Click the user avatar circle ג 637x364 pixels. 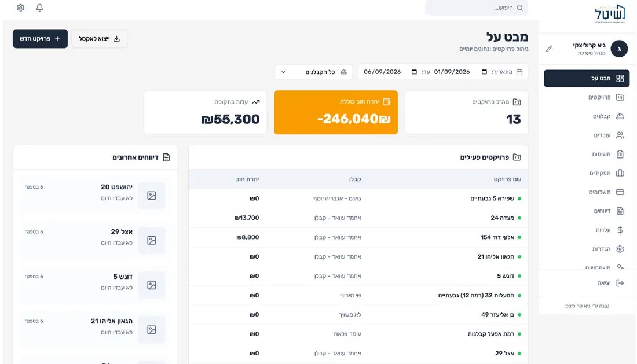click(619, 49)
